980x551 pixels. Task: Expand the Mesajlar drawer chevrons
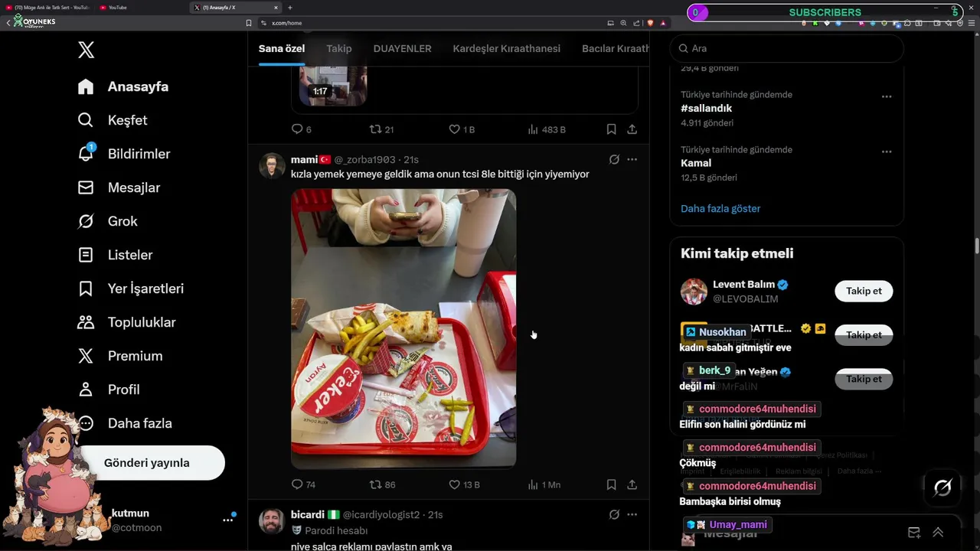(938, 533)
